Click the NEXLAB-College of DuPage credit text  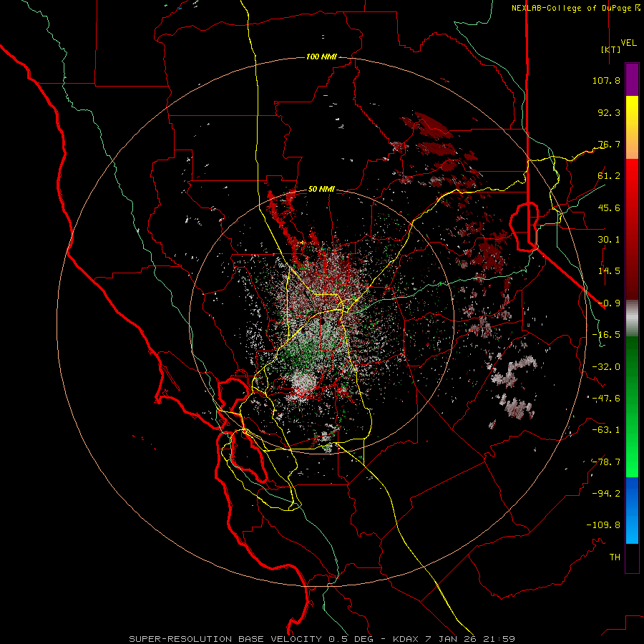[x=575, y=8]
